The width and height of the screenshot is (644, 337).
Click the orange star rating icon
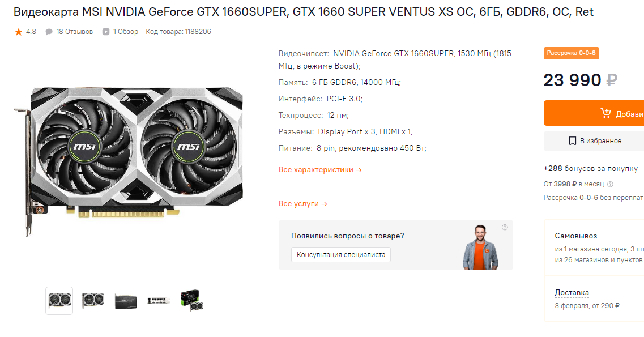point(19,32)
